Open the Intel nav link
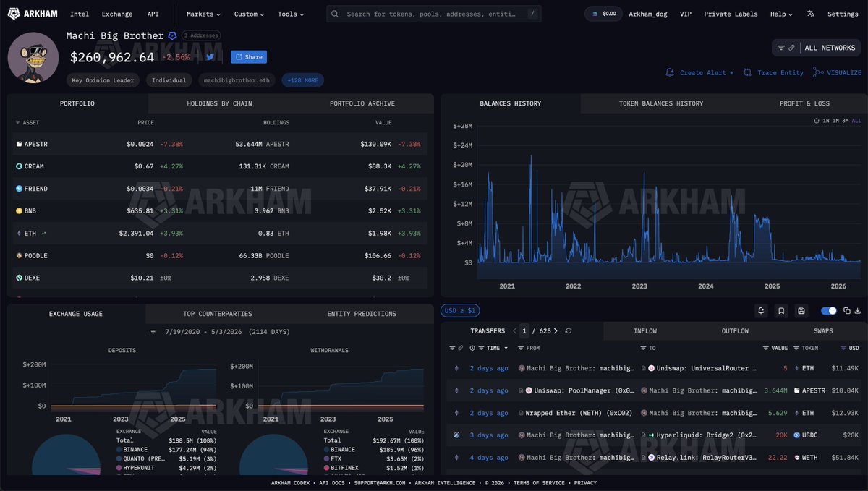Viewport: 868px width, 491px height. [x=80, y=14]
